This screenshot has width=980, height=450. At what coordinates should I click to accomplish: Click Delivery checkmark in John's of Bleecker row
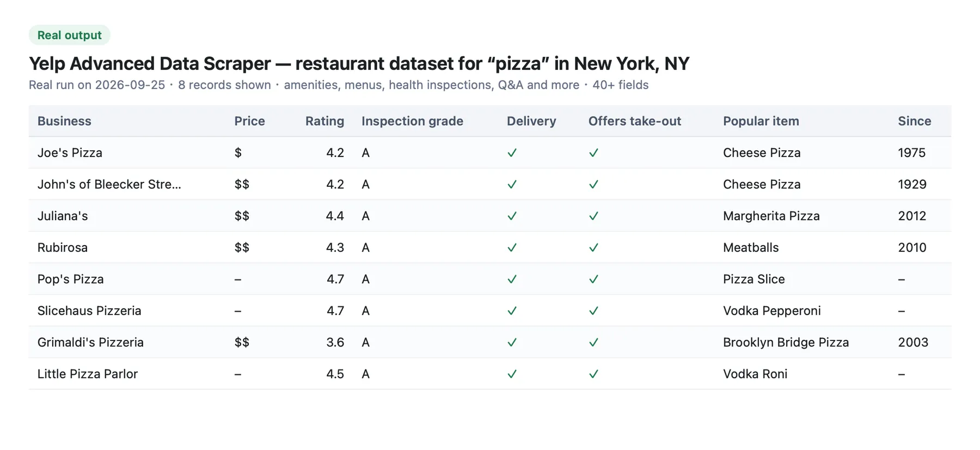[x=512, y=184]
